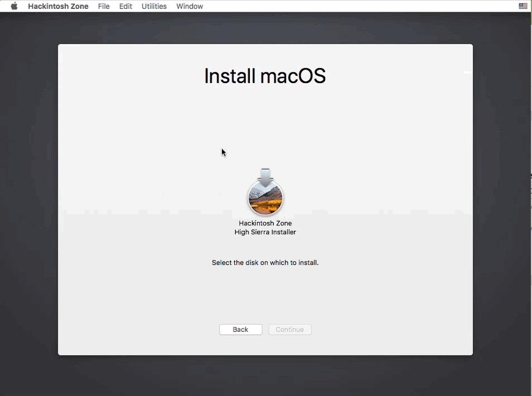Click the 'Install macOS' heading

265,76
